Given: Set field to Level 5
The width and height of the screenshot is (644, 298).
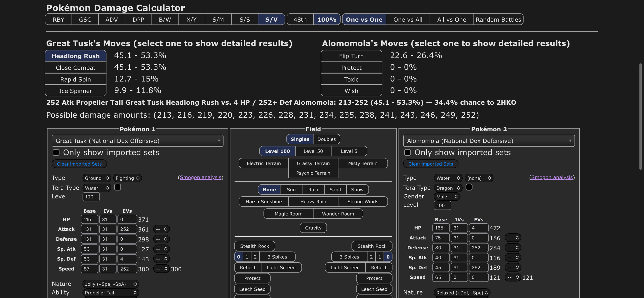Looking at the screenshot, I should (x=349, y=151).
